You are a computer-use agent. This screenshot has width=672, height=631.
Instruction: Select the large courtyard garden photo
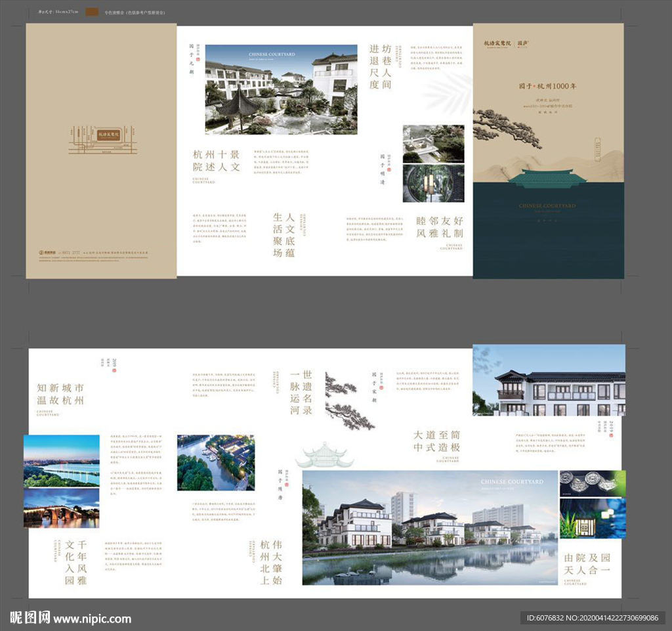click(281, 89)
